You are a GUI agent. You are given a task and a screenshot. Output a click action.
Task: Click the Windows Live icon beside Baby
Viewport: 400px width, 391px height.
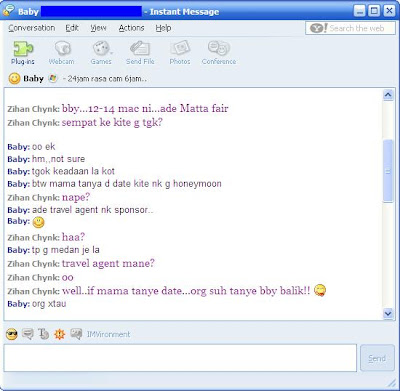(x=53, y=78)
